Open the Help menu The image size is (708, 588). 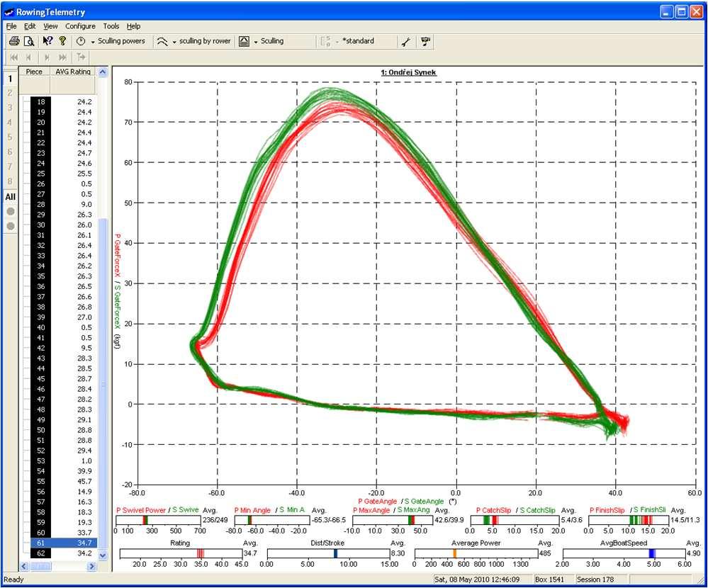click(133, 26)
